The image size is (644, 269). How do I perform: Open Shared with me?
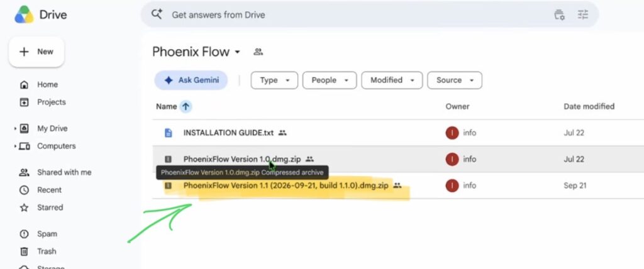coord(65,172)
